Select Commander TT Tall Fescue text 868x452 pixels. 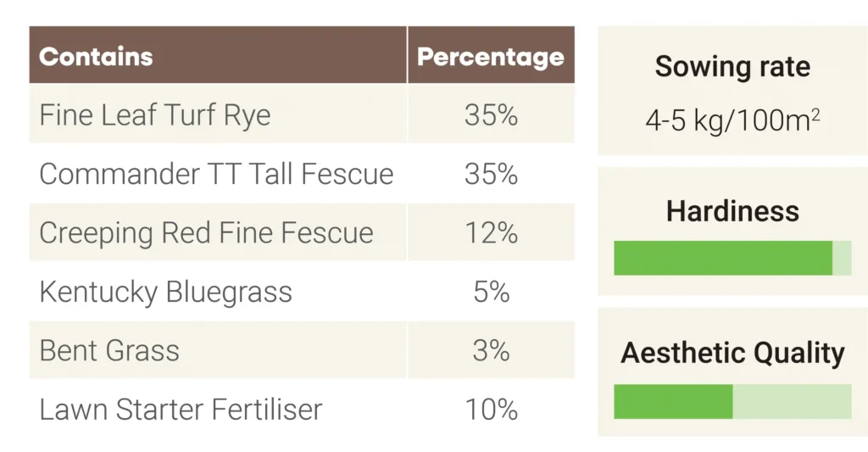point(216,174)
